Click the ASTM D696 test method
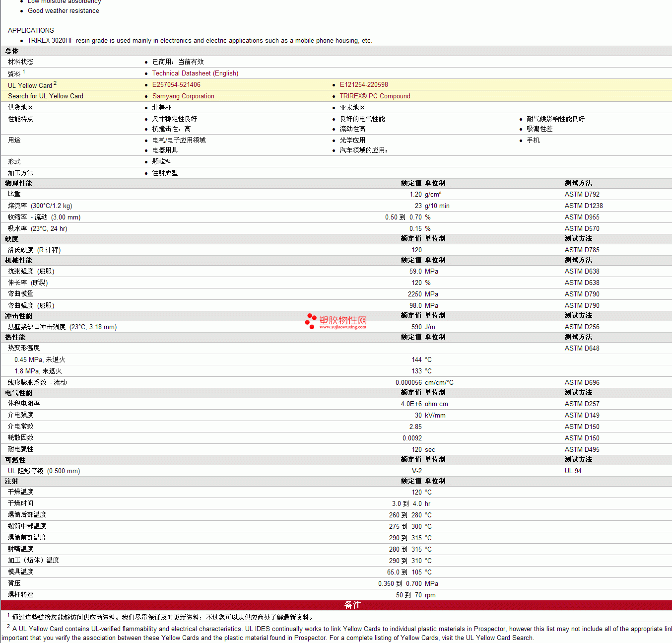672x643 pixels. coord(582,383)
